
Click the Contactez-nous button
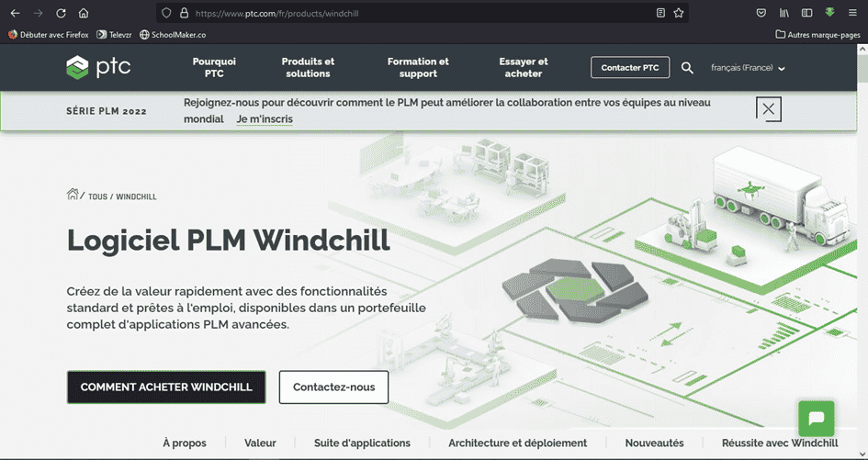[333, 387]
